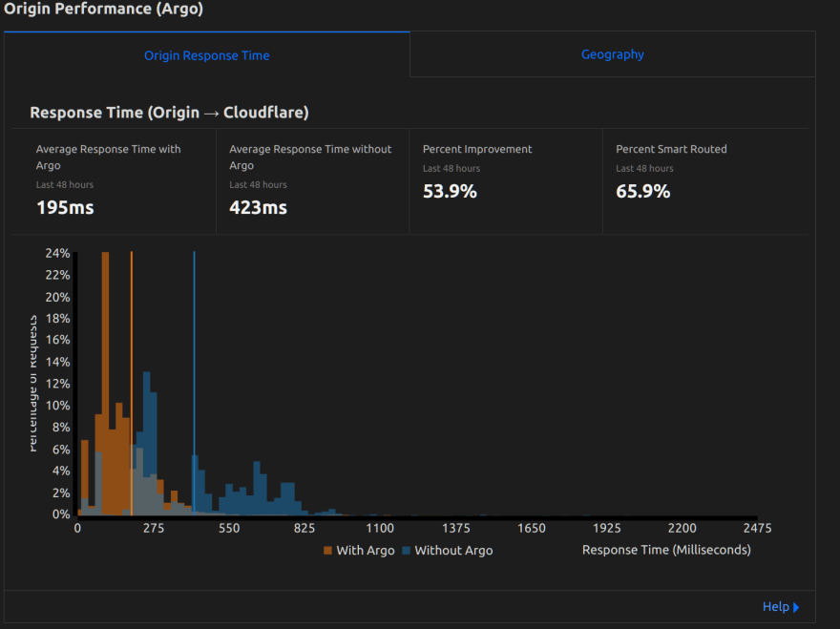Click the 1925 x-axis tick label
This screenshot has width=840, height=629.
pos(606,528)
